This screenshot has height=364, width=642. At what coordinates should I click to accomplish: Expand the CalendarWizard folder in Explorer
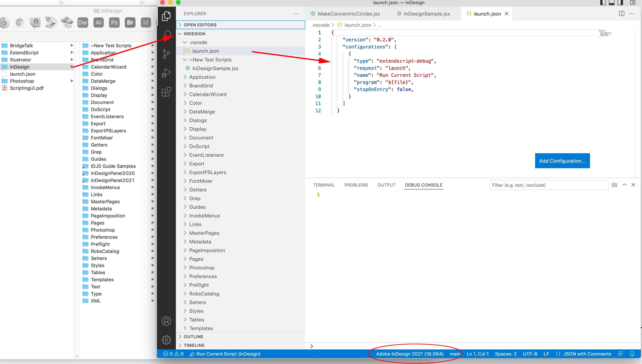(207, 94)
